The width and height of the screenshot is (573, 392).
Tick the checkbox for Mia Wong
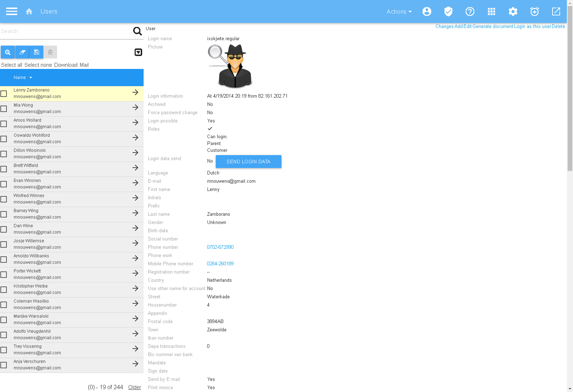click(4, 109)
